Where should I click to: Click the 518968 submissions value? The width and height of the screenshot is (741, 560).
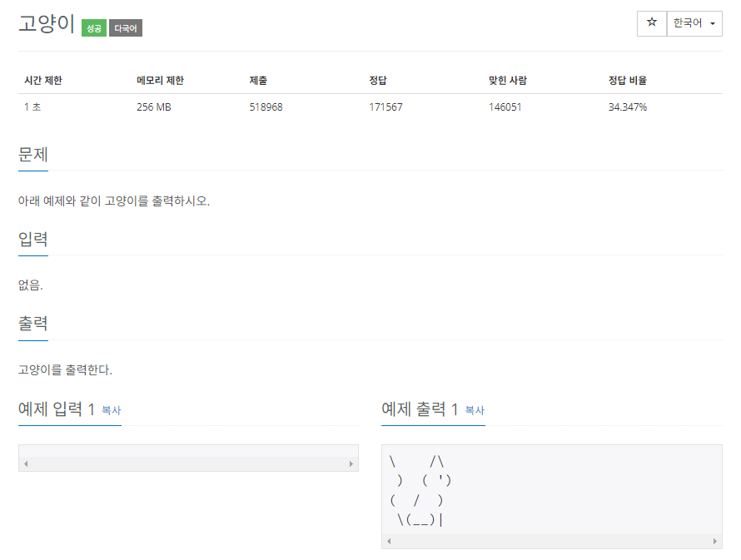266,107
